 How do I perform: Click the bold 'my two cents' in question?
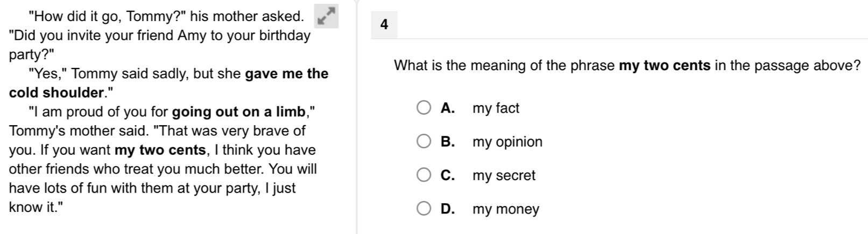click(x=665, y=66)
